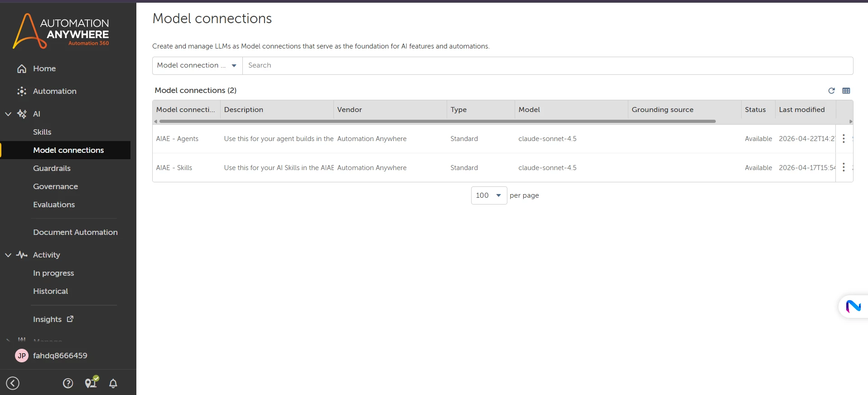
Task: Open Insights external link icon
Action: (x=70, y=319)
